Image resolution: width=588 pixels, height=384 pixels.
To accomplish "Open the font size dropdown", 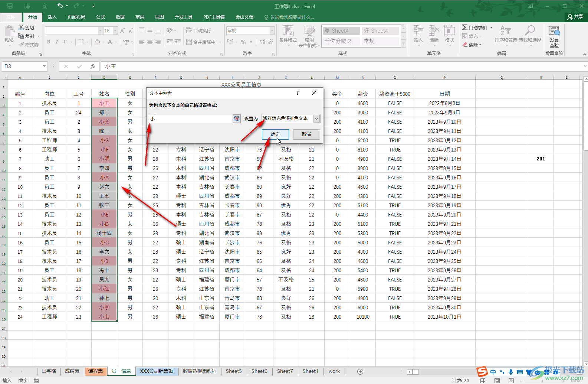I will [115, 30].
